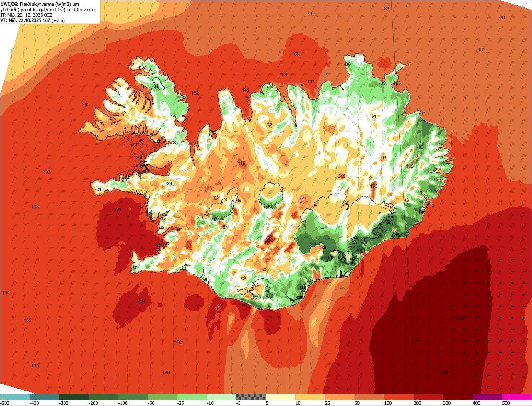532x406 pixels.
Task: Click the value 231 in Faxaflói bay
Action: pyautogui.click(x=118, y=209)
